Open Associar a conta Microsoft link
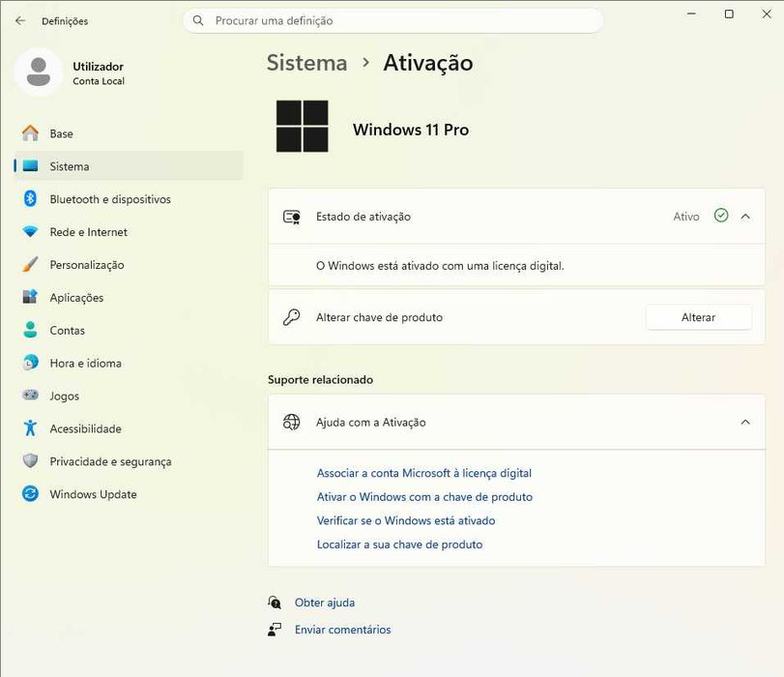Screen dimensions: 784x677 424,473
